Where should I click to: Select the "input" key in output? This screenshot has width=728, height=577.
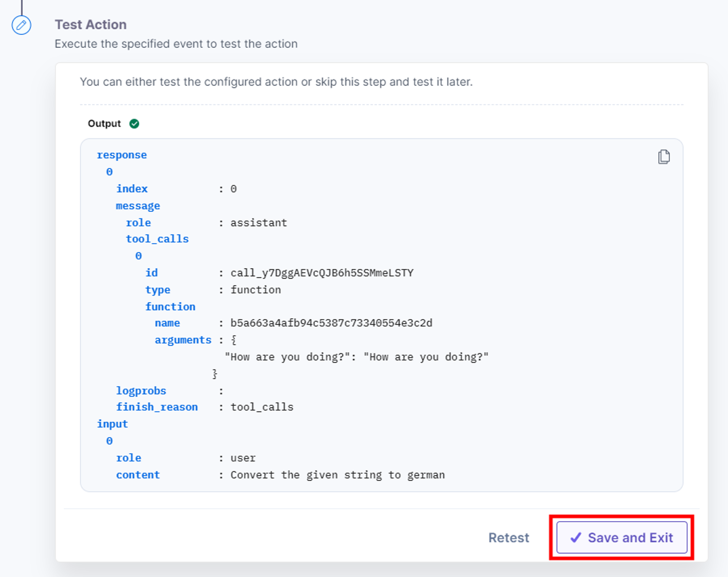pyautogui.click(x=112, y=424)
